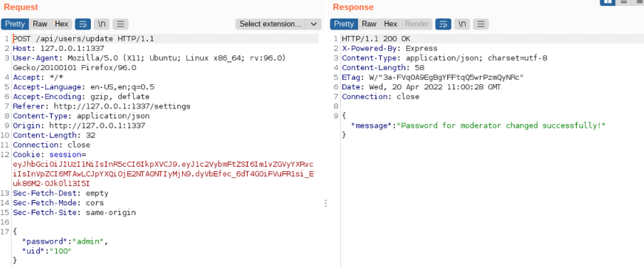This screenshot has height=268, width=644.
Task: Select the Pretty tab in Request panel
Action: 16,24
